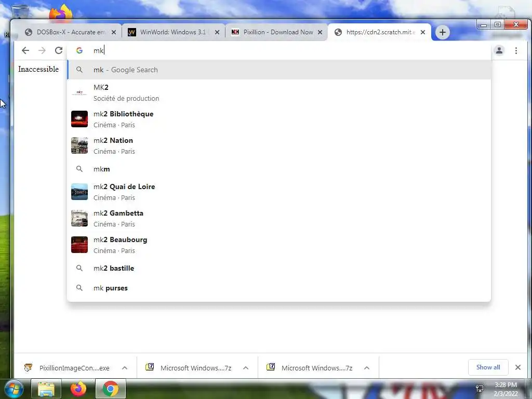532x399 pixels.
Task: Switch to Pixillion - Download Now tab
Action: coord(276,32)
